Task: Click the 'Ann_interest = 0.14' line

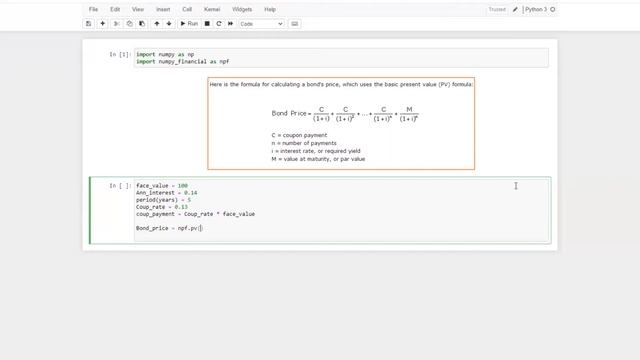Action: coord(167,193)
